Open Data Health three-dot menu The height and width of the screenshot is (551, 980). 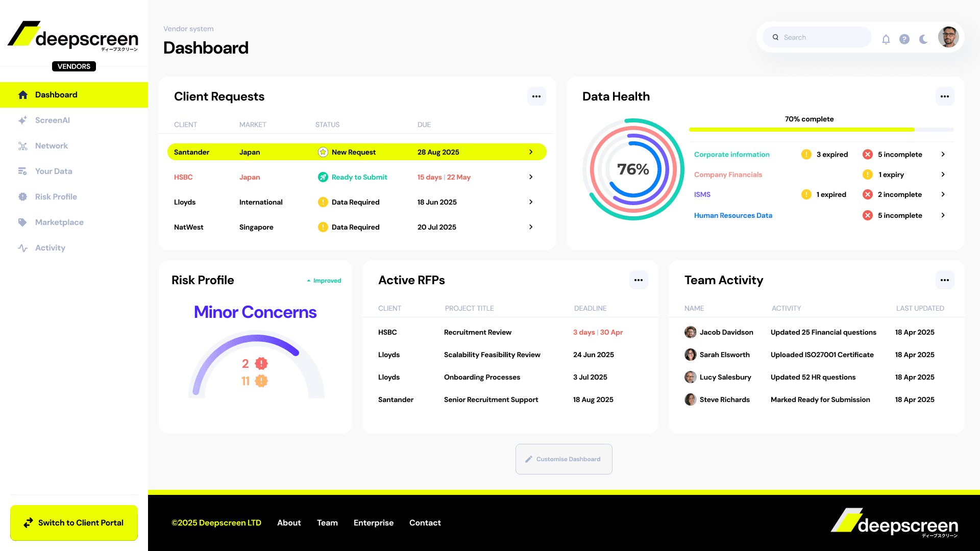pos(945,96)
